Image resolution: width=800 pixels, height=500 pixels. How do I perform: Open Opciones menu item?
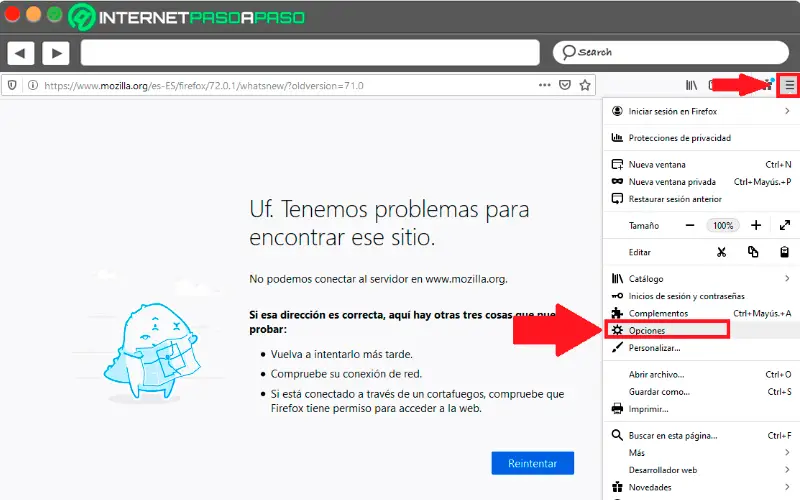click(x=702, y=331)
